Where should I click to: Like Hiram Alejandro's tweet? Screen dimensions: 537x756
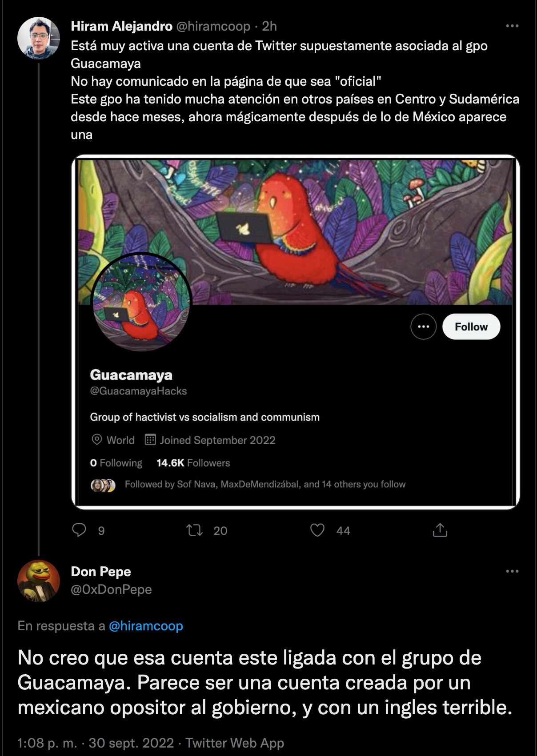click(317, 530)
